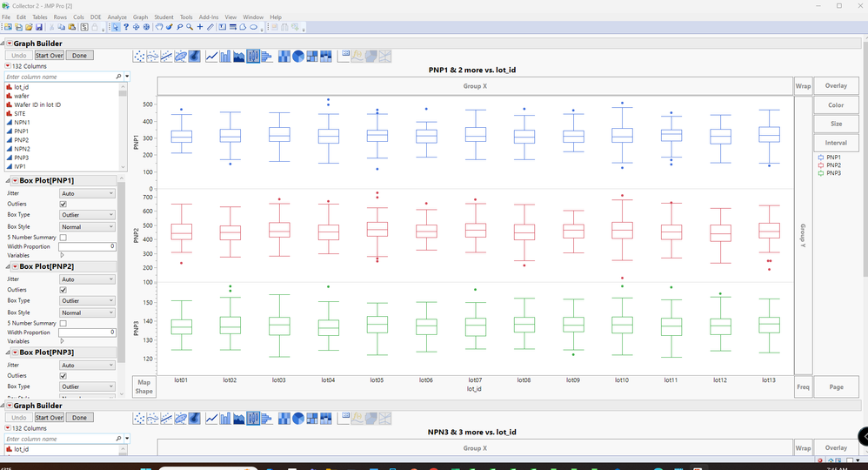The image size is (868, 470).
Task: Choose the Contour element in first Graph Builder
Action: click(194, 56)
